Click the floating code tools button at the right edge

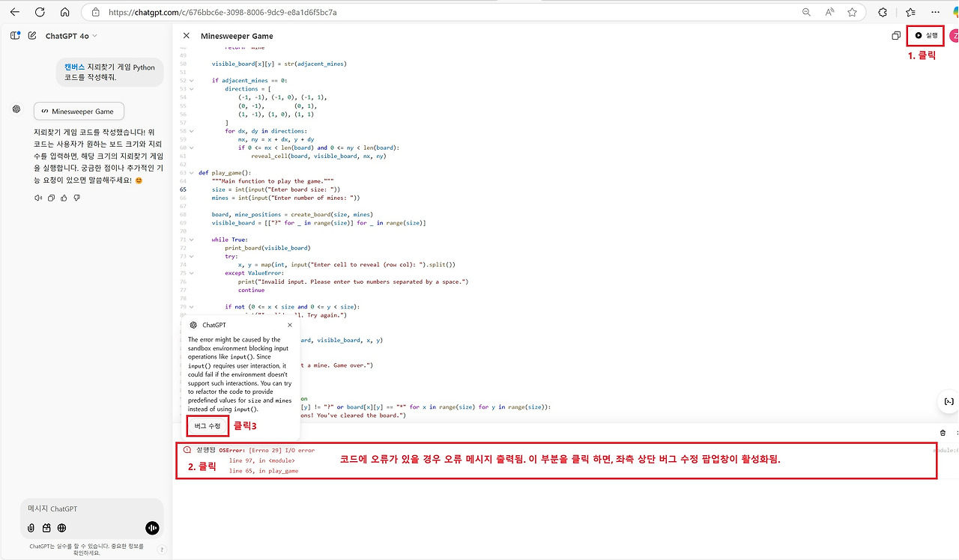(x=949, y=402)
